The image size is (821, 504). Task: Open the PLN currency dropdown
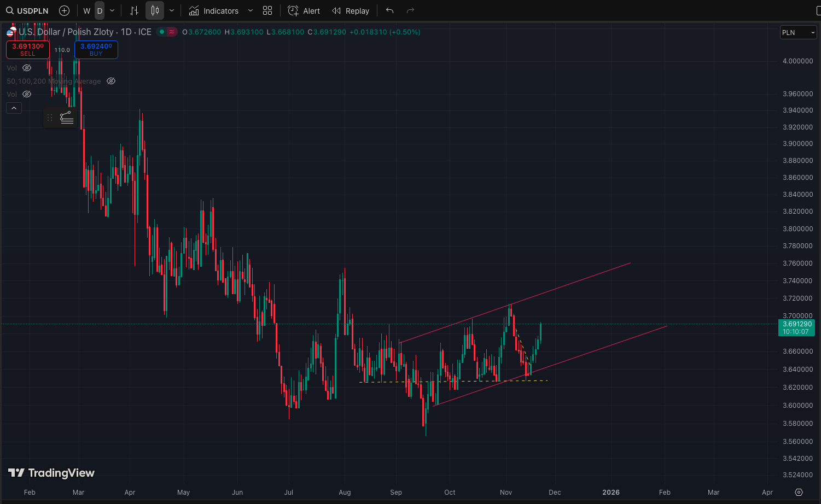(798, 33)
